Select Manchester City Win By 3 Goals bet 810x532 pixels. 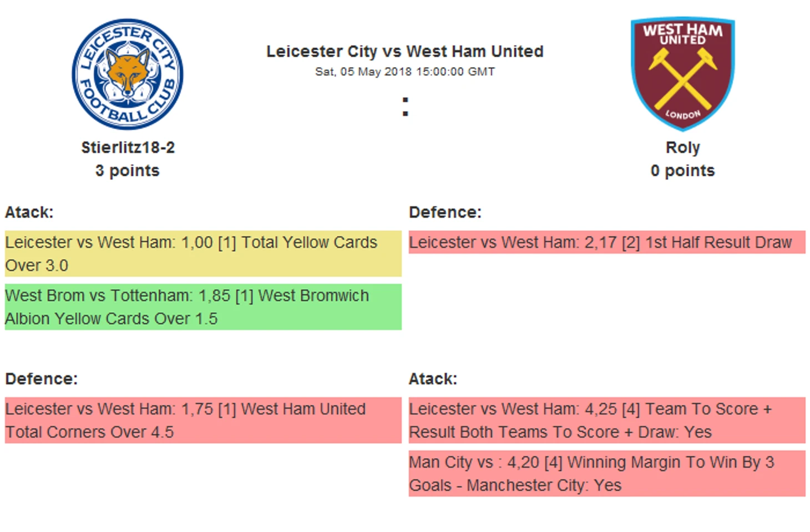coord(607,473)
